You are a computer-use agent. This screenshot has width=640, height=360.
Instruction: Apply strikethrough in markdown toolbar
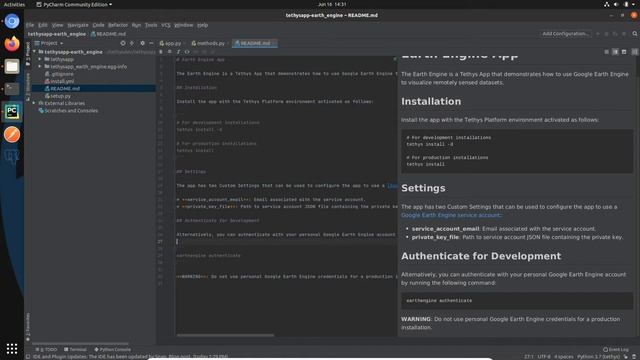(x=169, y=52)
